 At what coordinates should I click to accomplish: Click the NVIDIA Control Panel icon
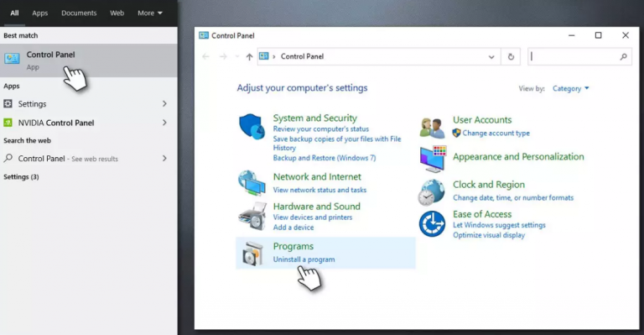click(x=8, y=123)
